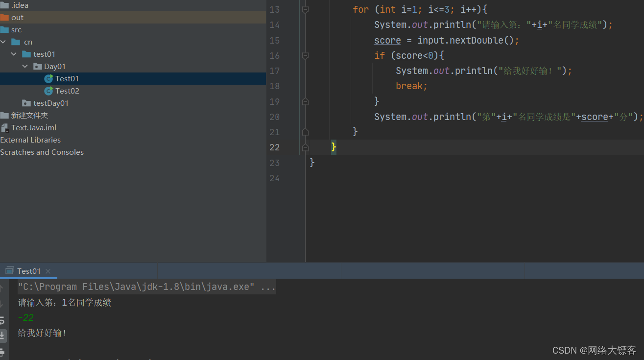Click gutter line number 17
This screenshot has height=360, width=644.
point(274,71)
